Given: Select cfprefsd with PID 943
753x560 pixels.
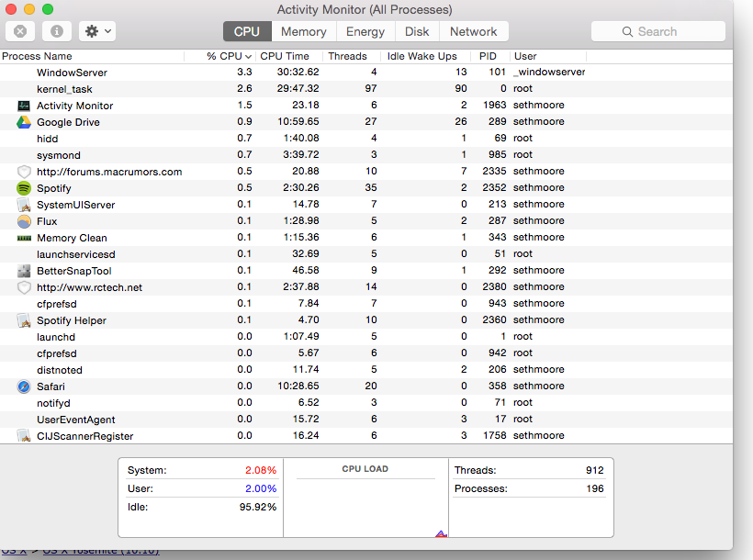Looking at the screenshot, I should [365, 304].
